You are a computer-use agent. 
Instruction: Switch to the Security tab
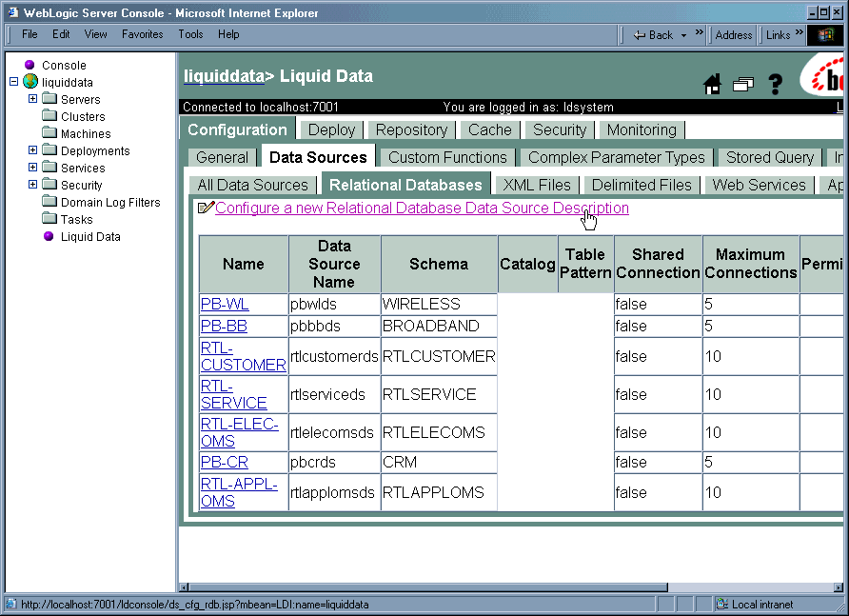coord(560,130)
